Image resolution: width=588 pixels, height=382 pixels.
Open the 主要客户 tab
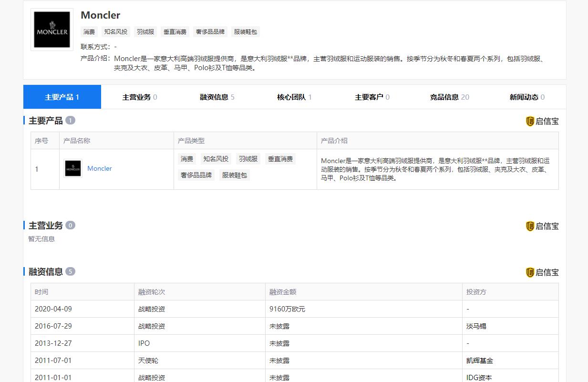click(x=368, y=96)
